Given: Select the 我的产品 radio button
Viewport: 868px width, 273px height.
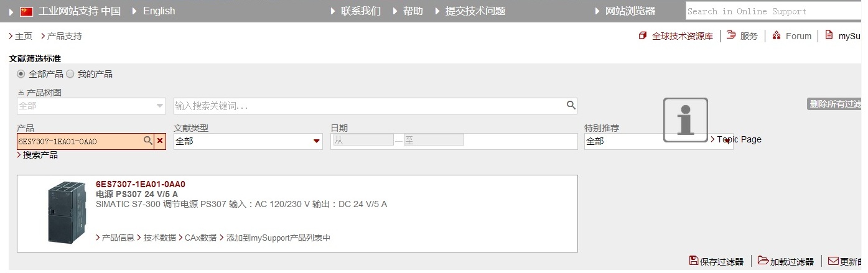Looking at the screenshot, I should [70, 74].
